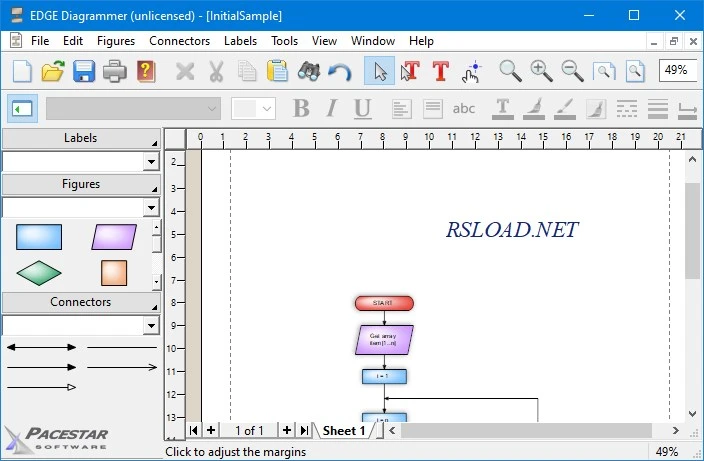Open the Figures style dropdown
The image size is (704, 461).
(x=151, y=207)
